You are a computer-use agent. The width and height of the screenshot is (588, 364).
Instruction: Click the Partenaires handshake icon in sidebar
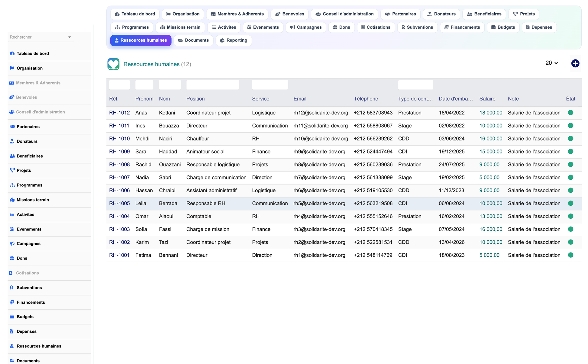[12, 127]
